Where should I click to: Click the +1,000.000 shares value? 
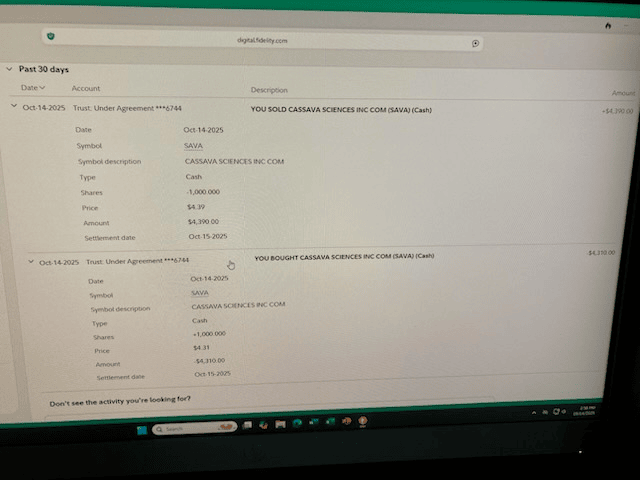pyautogui.click(x=209, y=333)
